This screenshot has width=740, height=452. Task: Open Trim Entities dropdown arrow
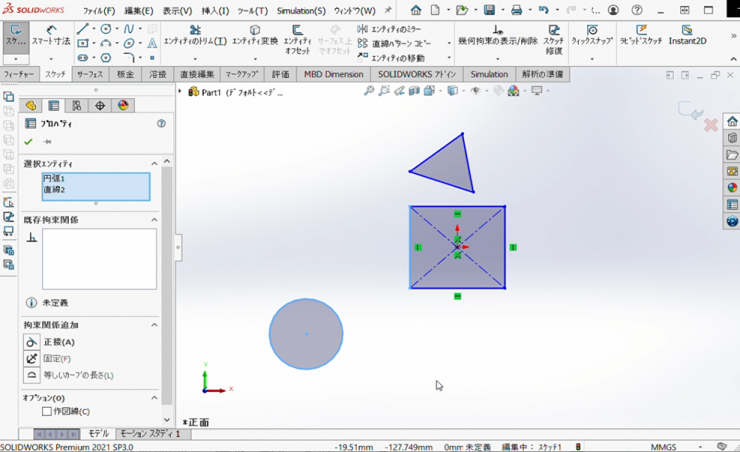[195, 59]
